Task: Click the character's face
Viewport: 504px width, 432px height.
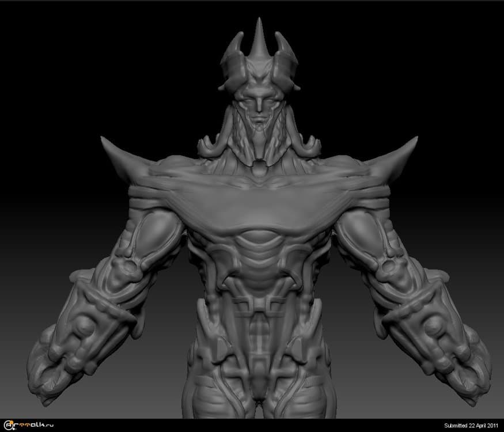Action: (x=259, y=107)
